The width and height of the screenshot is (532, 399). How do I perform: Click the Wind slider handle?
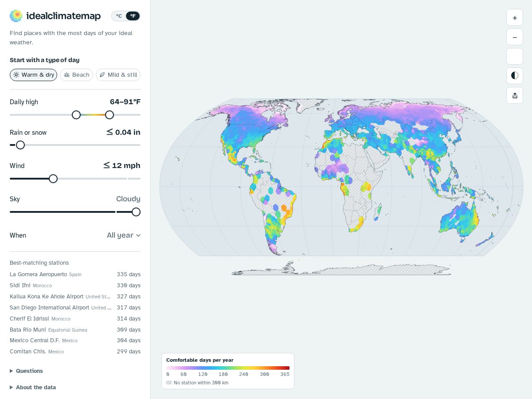point(53,179)
